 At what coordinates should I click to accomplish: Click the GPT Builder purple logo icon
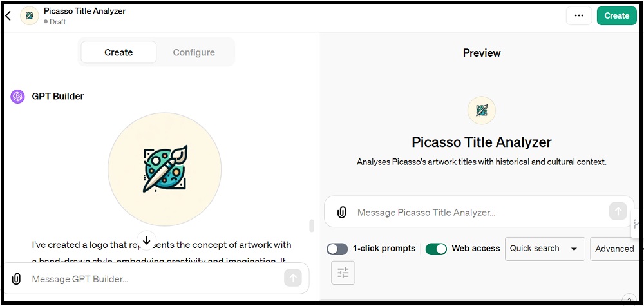click(17, 97)
